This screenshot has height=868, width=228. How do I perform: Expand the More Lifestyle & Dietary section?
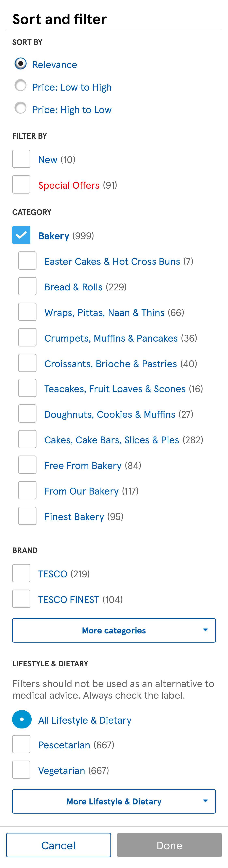click(114, 801)
